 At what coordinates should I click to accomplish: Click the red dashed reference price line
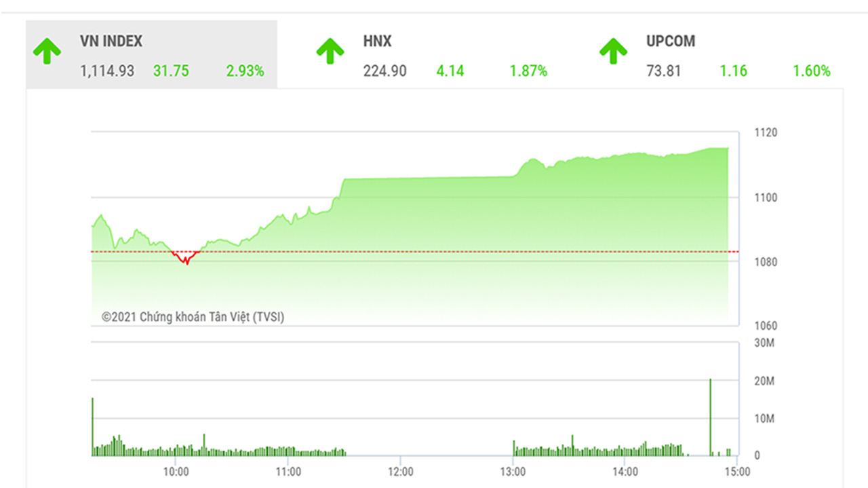click(415, 252)
